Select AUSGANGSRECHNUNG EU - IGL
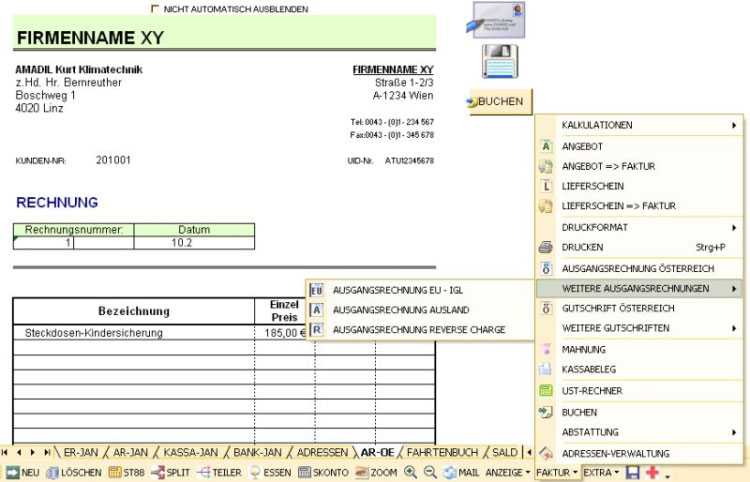The height and width of the screenshot is (482, 750). tap(397, 290)
